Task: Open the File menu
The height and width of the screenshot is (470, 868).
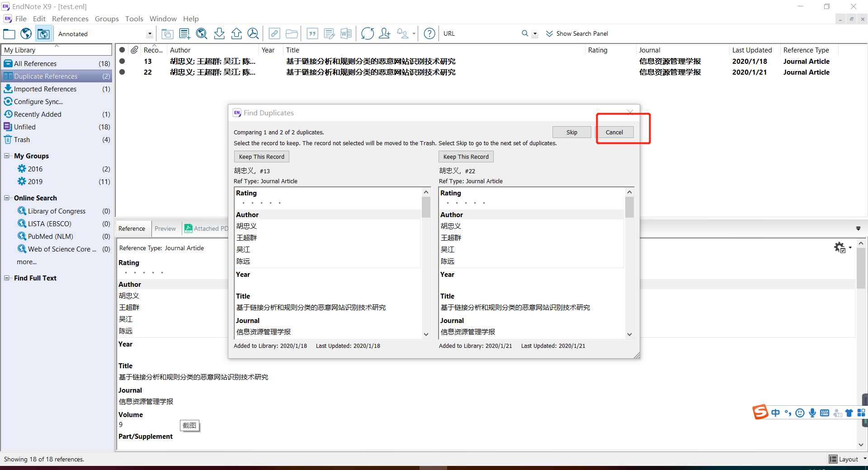Action: [x=21, y=19]
